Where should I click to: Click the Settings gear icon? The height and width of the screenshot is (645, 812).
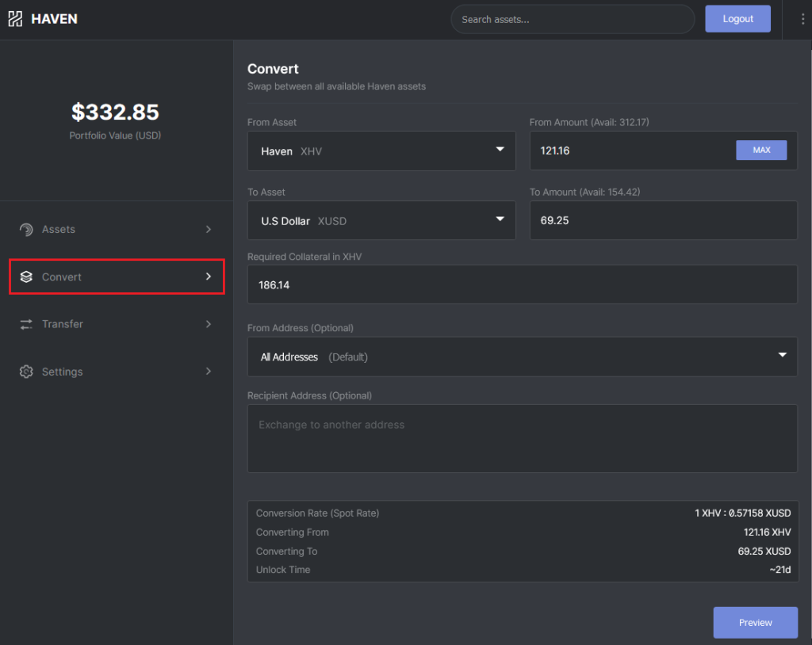coord(26,372)
